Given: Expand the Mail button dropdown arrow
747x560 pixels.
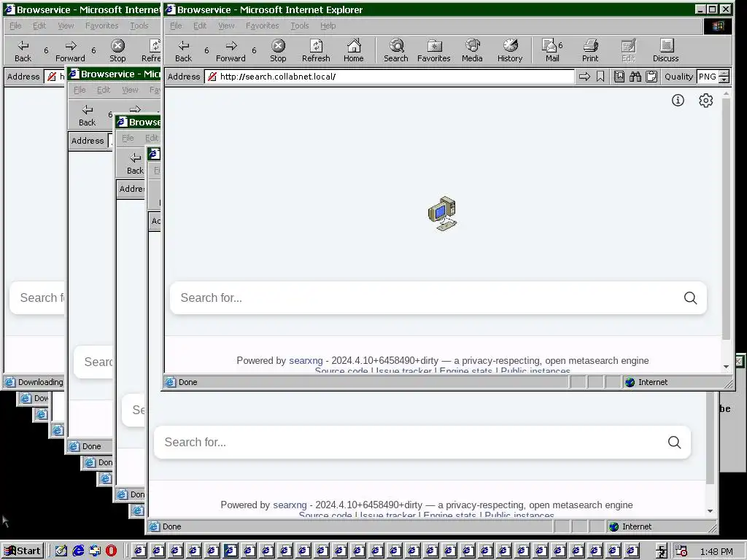Looking at the screenshot, I should click(x=560, y=46).
